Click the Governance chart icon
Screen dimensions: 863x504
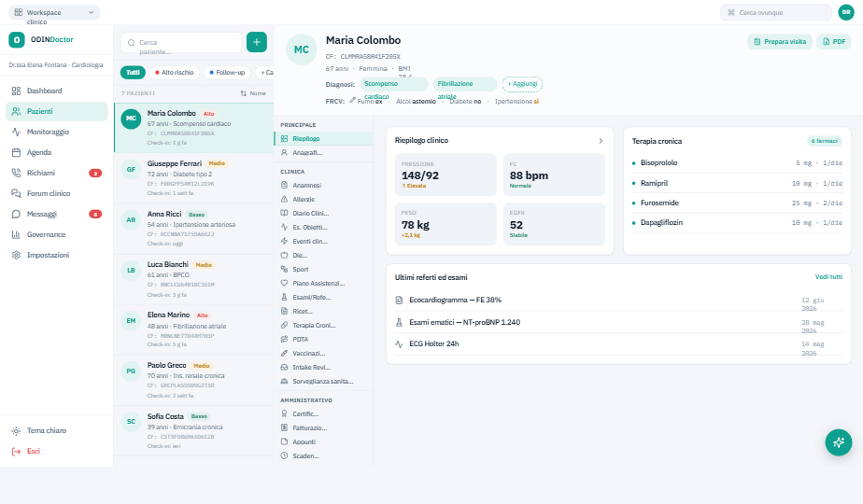point(16,234)
